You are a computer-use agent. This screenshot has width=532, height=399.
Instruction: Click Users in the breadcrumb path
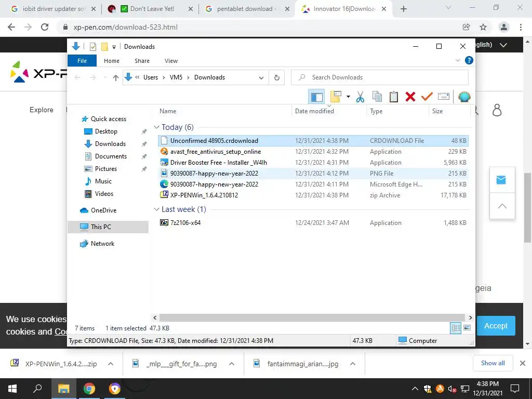[150, 77]
